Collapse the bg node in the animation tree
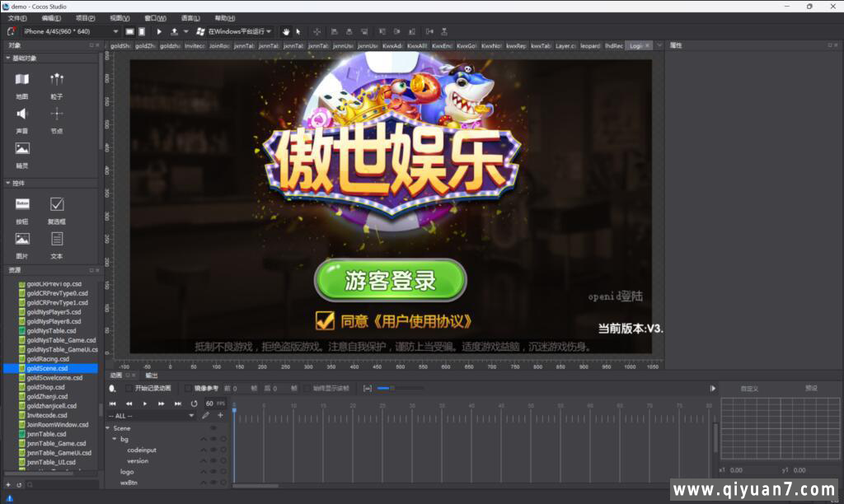The height and width of the screenshot is (504, 844). (114, 439)
